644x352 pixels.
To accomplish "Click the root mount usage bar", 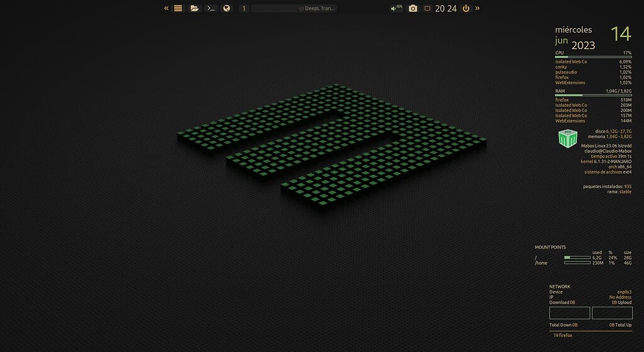I will 576,258.
